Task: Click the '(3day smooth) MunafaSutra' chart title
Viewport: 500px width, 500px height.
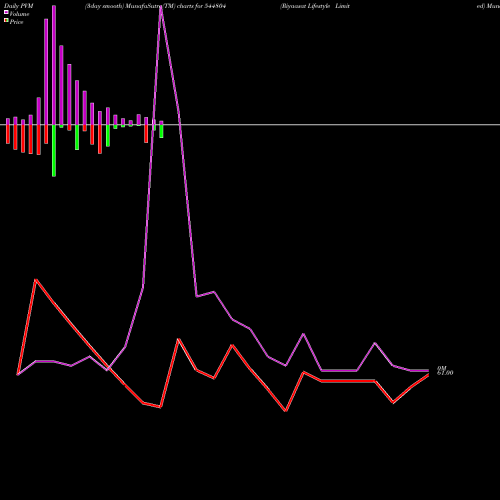Action: pos(155,6)
